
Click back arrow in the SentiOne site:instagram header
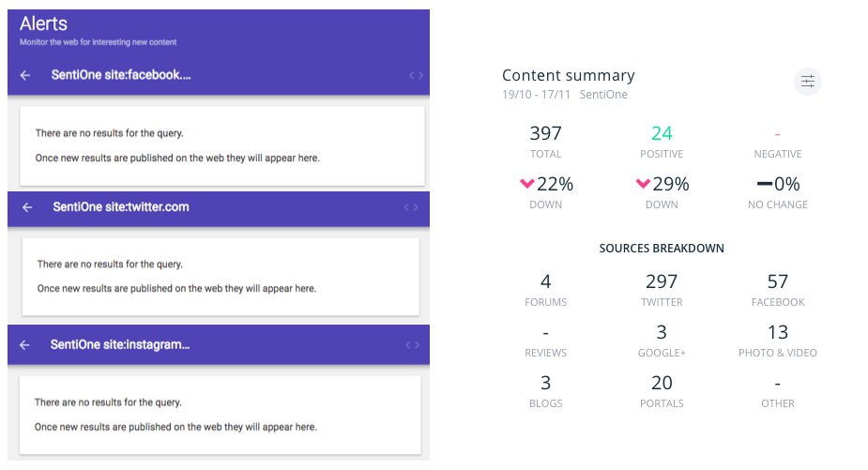[25, 345]
